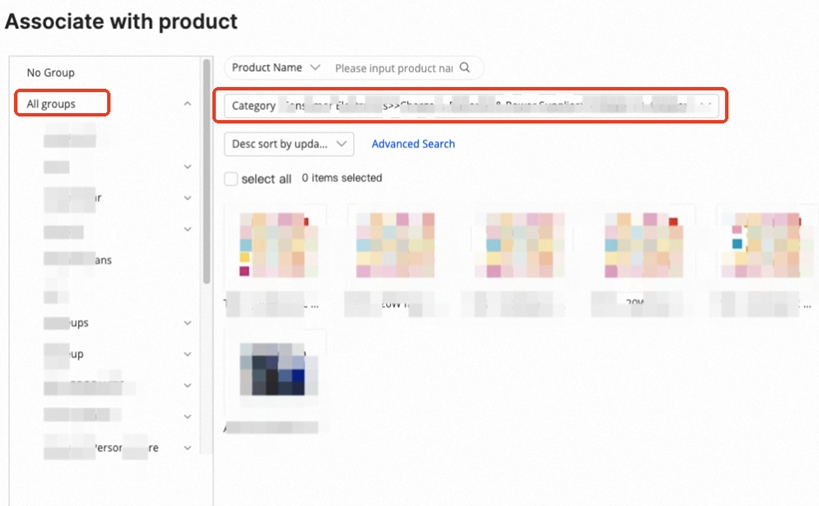Check the select all checkbox
The height and width of the screenshot is (506, 819).
[231, 179]
